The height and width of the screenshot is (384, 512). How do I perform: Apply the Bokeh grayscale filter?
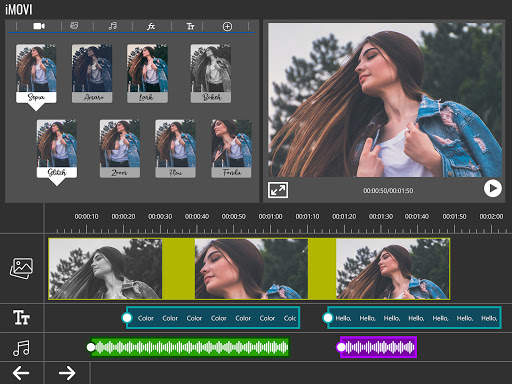pos(211,73)
